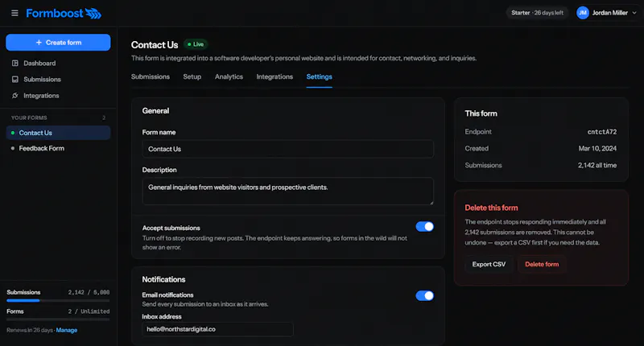Click the Starter 26 days left badge
This screenshot has height=346, width=644.
537,13
